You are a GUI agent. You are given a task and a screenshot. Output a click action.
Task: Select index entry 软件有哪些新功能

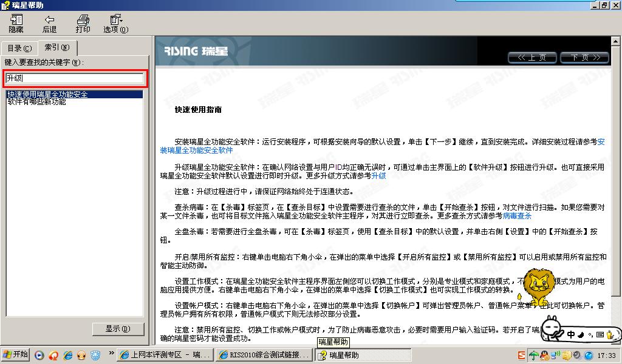click(x=36, y=102)
